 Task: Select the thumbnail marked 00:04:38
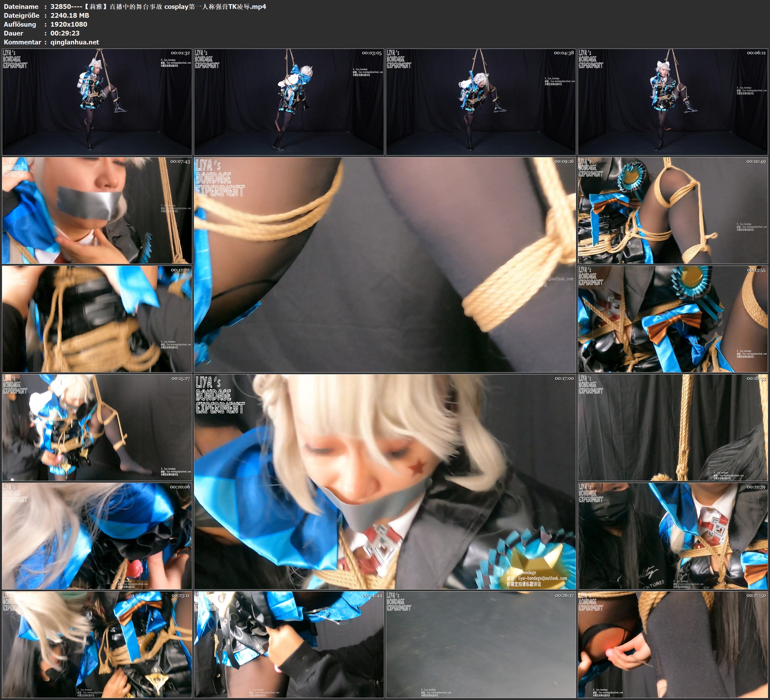coord(481,102)
